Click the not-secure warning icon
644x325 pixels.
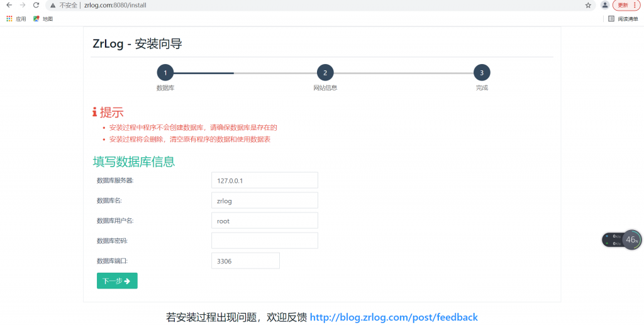pos(53,5)
